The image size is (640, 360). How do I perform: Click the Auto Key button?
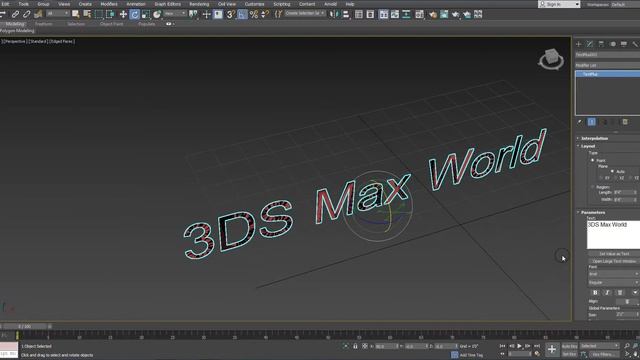pos(569,346)
